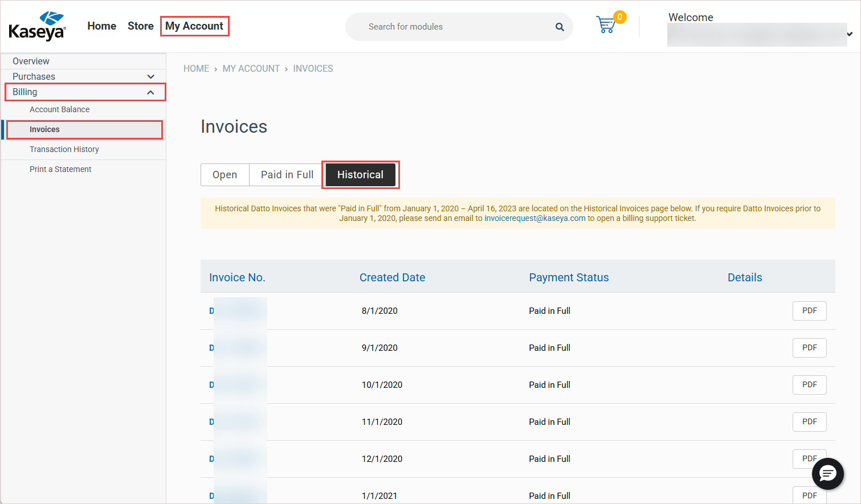861x504 pixels.
Task: Download PDF for 10/1/2020 invoice
Action: [809, 385]
